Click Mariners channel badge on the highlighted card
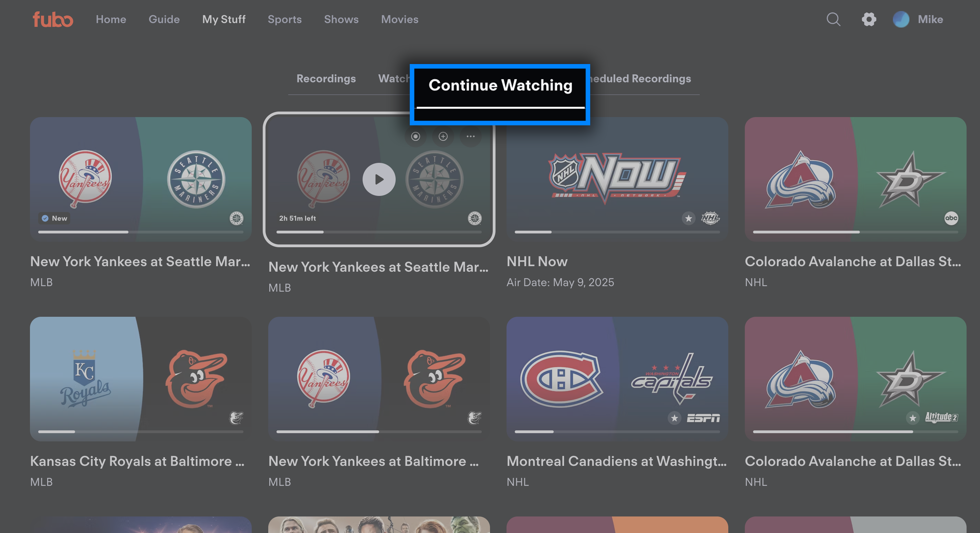 475,218
